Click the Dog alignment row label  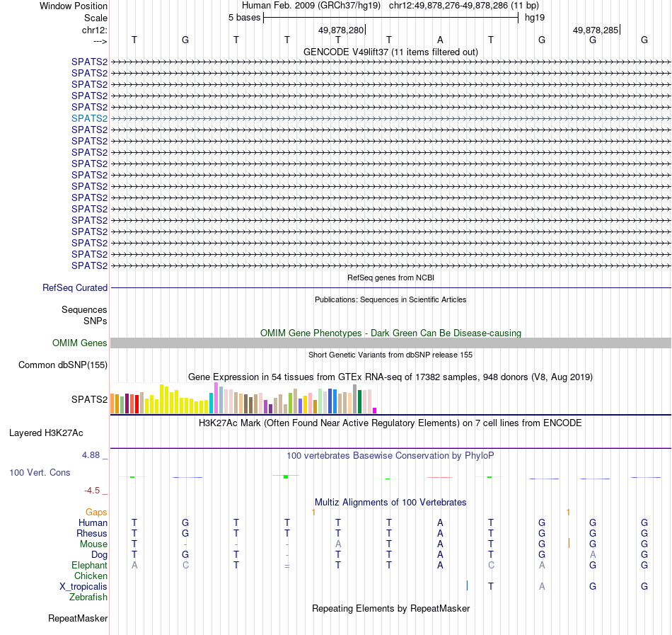[x=99, y=555]
